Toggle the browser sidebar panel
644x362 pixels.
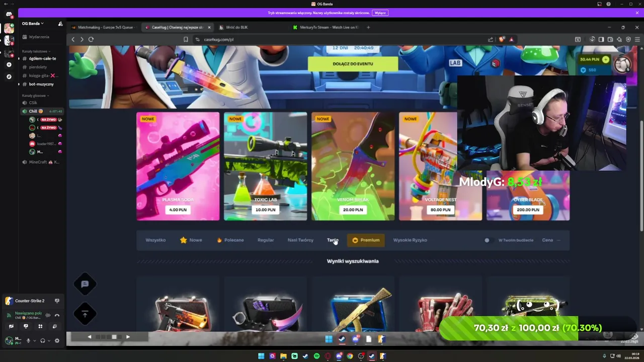tap(601, 39)
